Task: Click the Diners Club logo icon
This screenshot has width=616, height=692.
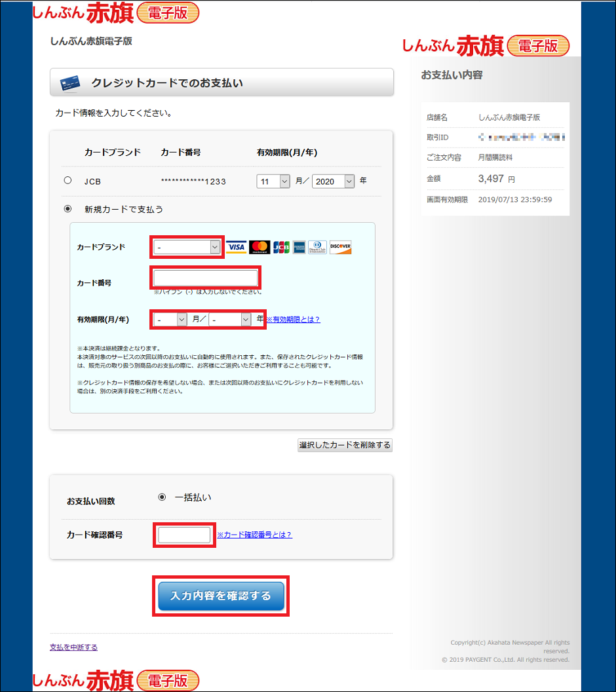Action: (317, 247)
